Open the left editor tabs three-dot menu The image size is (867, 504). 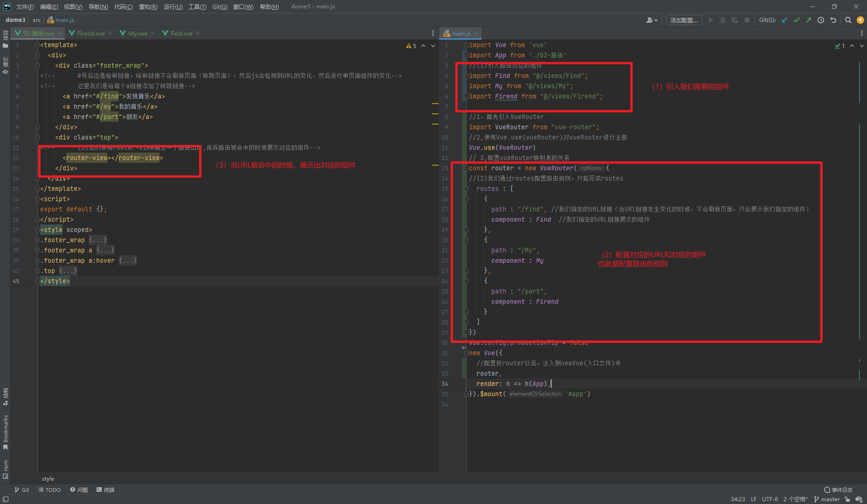point(433,33)
